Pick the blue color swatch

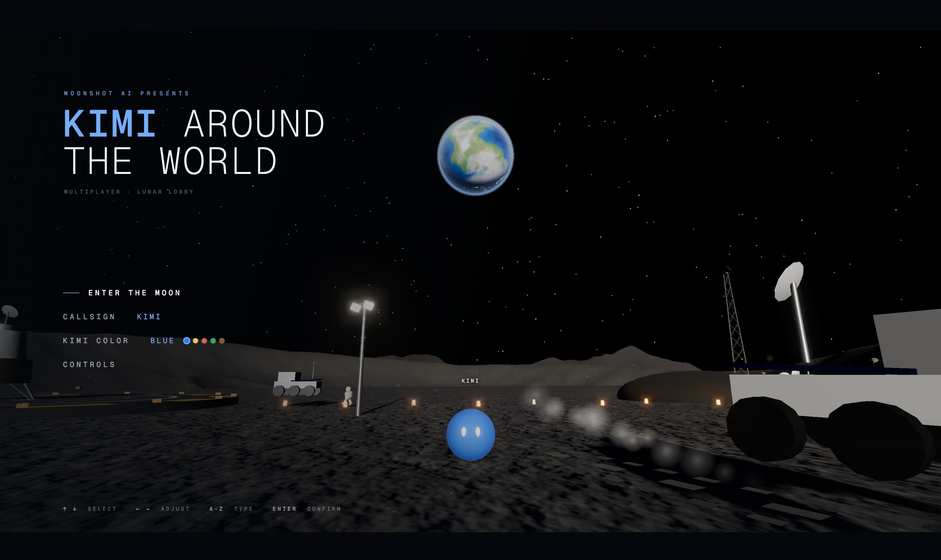[186, 341]
